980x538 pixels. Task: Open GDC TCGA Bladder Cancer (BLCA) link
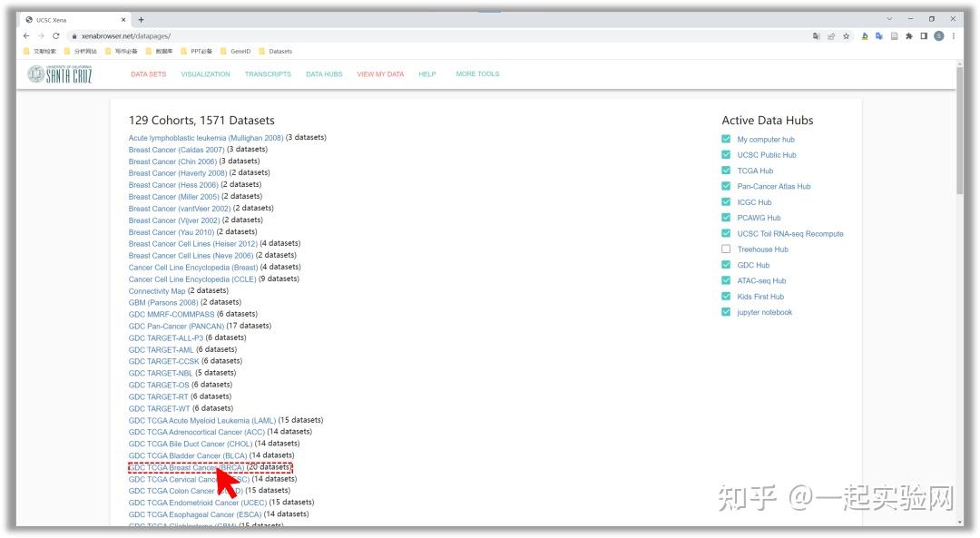[188, 455]
